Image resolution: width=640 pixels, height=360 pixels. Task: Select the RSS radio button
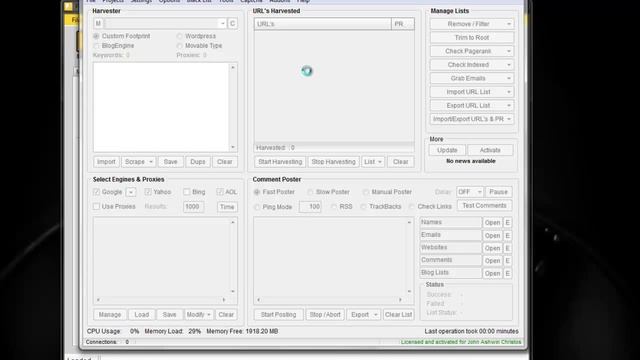(334, 207)
